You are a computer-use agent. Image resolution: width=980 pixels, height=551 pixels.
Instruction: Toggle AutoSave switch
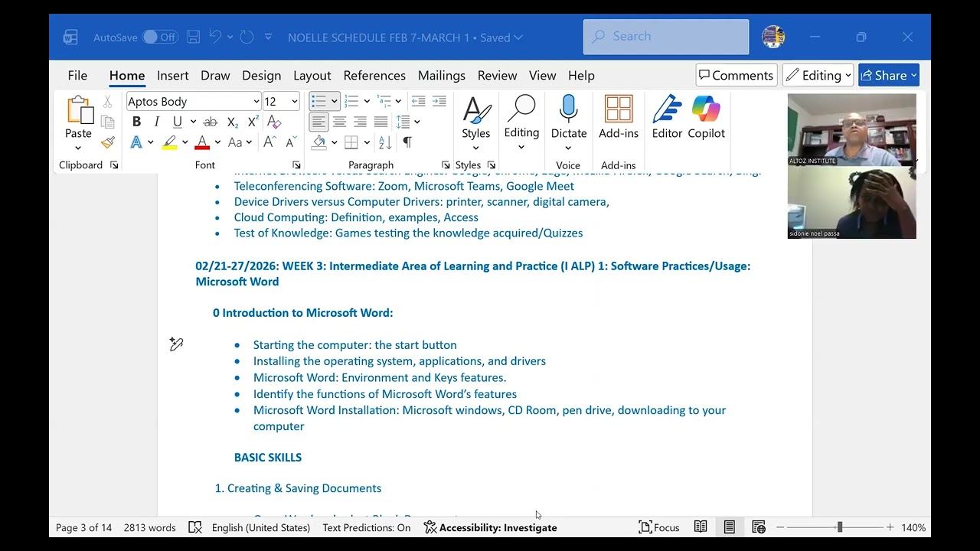coord(160,37)
